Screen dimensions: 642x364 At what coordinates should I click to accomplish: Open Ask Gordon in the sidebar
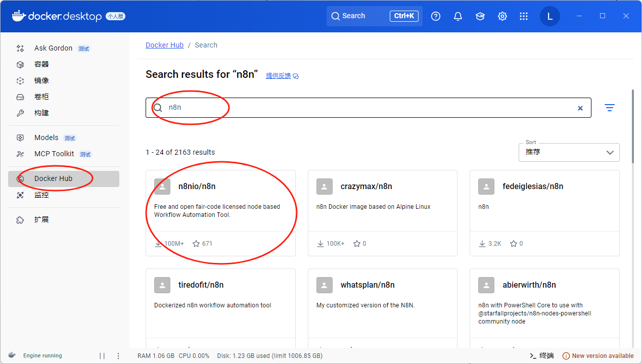click(53, 48)
